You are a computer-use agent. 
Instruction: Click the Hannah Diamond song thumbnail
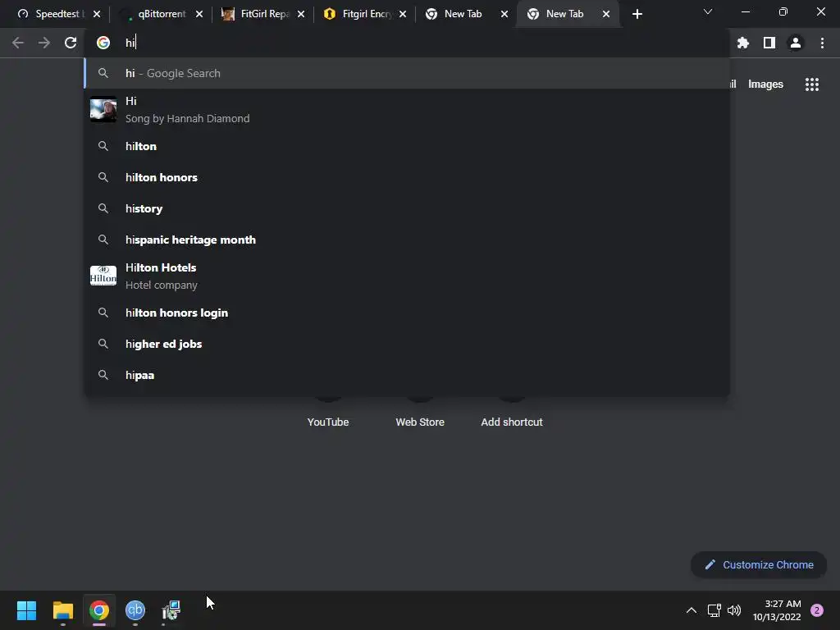(x=103, y=110)
